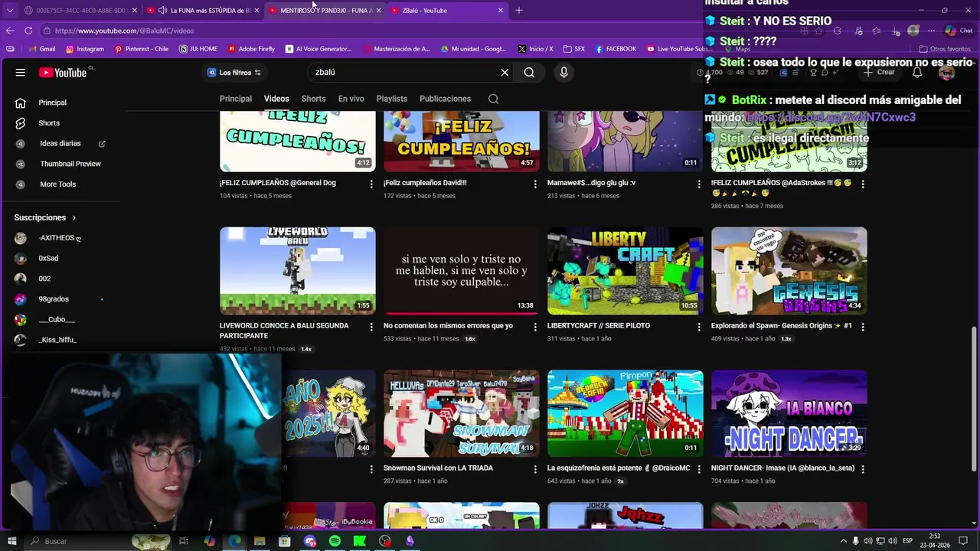Start voice search with microphone
The height and width of the screenshot is (551, 980).
563,73
